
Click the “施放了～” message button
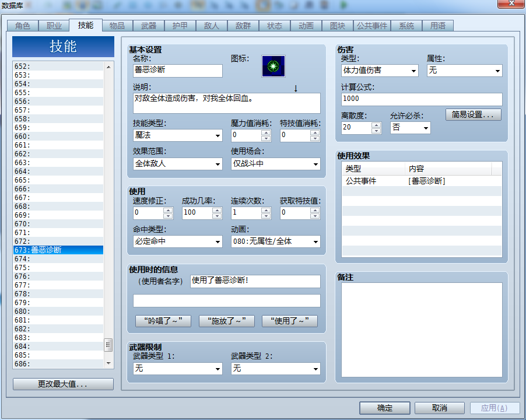coord(227,321)
